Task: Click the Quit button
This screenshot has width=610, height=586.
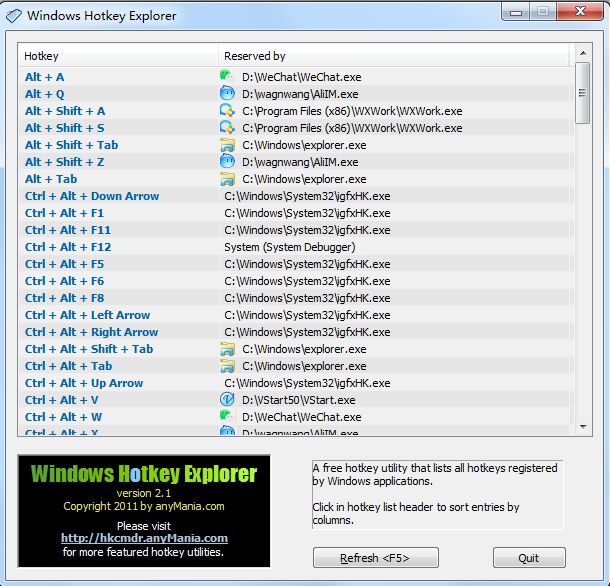Action: (529, 558)
